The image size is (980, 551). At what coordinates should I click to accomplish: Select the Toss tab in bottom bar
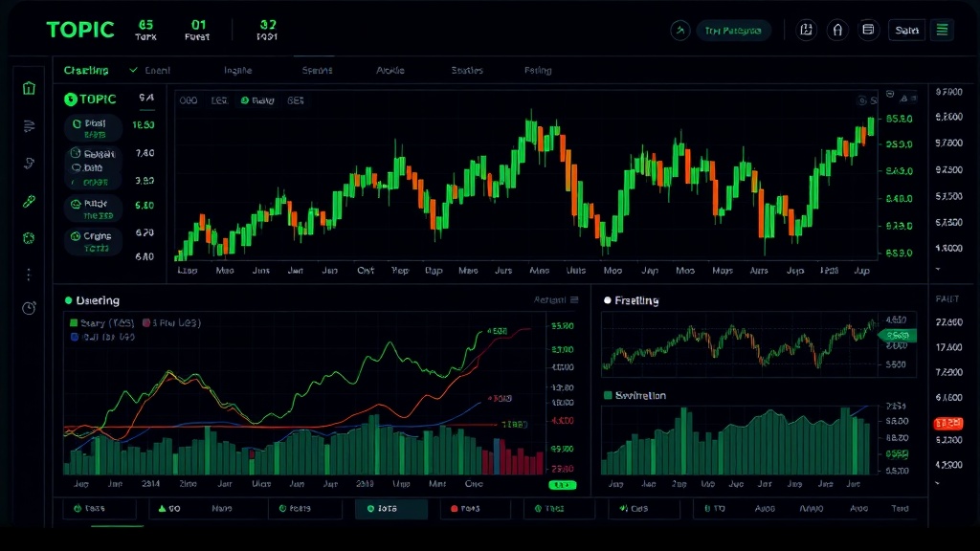[x=99, y=509]
